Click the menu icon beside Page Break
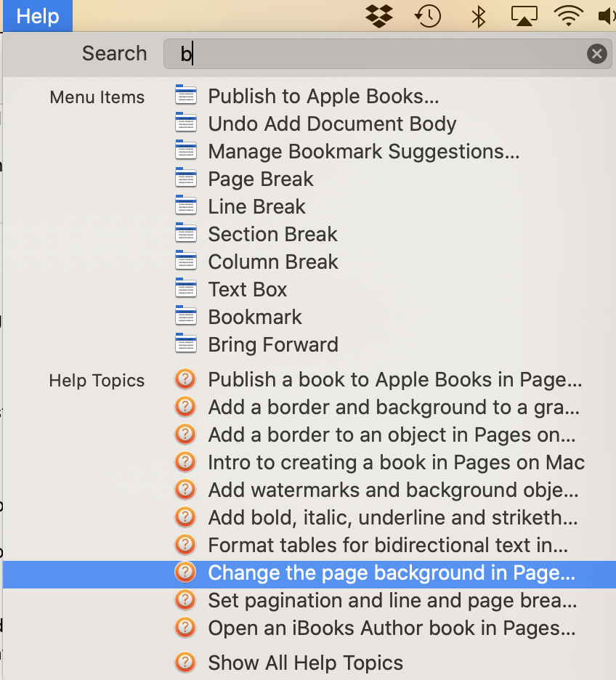Viewport: 616px width, 680px height. pos(186,177)
